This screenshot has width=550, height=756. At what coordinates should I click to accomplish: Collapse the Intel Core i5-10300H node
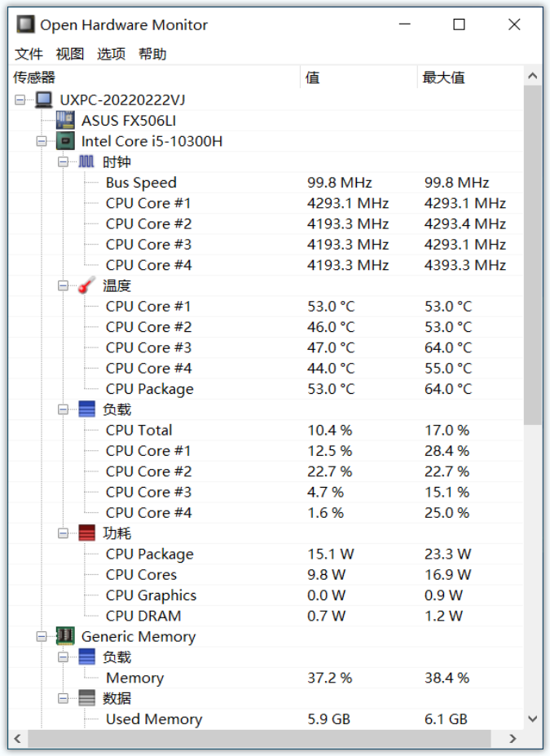point(42,141)
